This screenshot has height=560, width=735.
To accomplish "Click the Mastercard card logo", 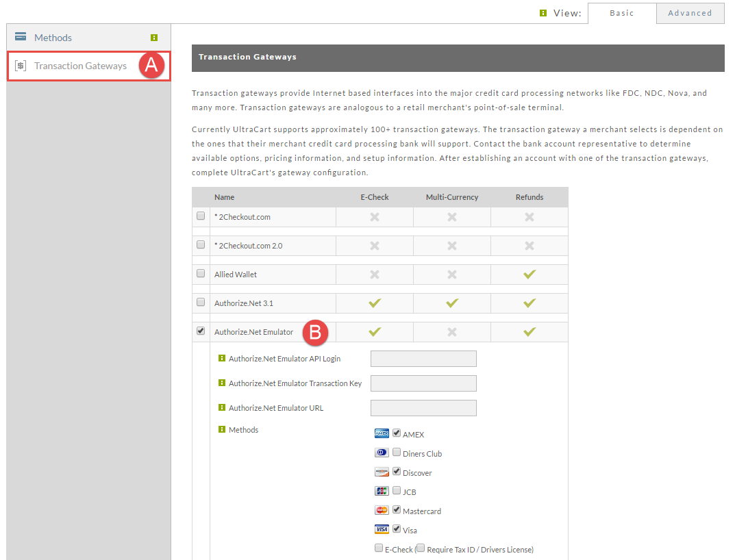I will (382, 510).
